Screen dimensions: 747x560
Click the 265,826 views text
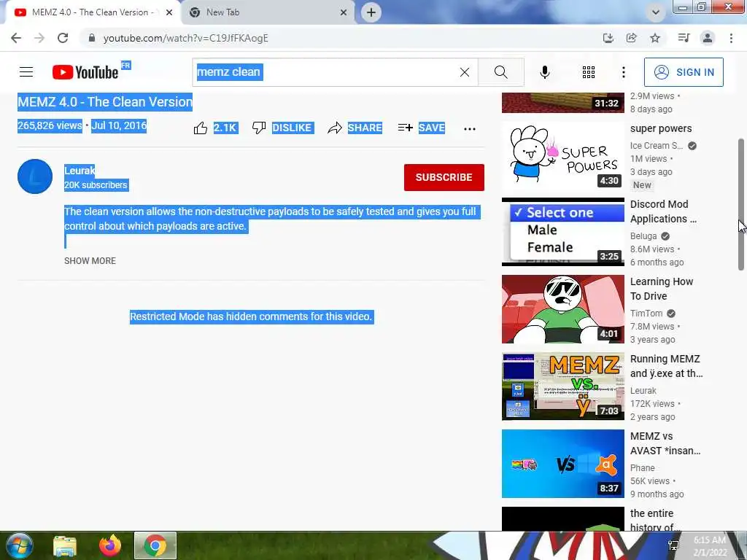pos(50,125)
